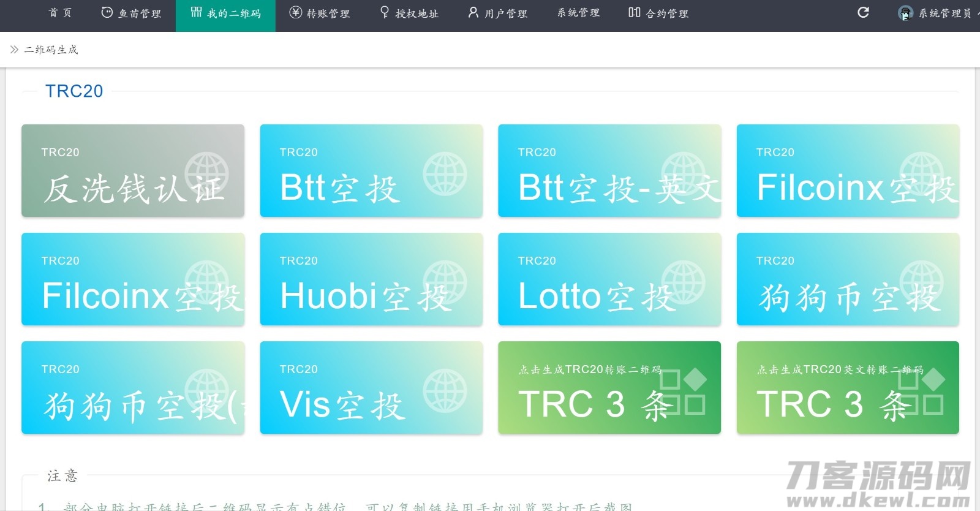Select the 我的二维码 tab
This screenshot has width=980, height=511.
pyautogui.click(x=225, y=13)
